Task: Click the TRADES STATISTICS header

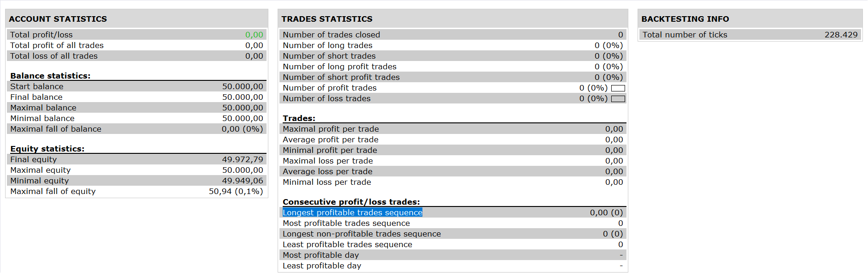Action: tap(327, 19)
